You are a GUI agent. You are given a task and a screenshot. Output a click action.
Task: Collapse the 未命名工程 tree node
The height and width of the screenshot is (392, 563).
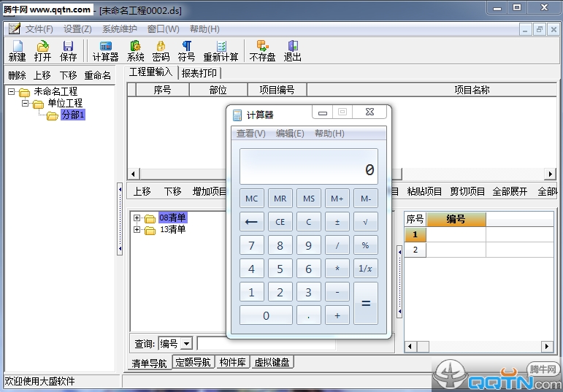(x=12, y=92)
